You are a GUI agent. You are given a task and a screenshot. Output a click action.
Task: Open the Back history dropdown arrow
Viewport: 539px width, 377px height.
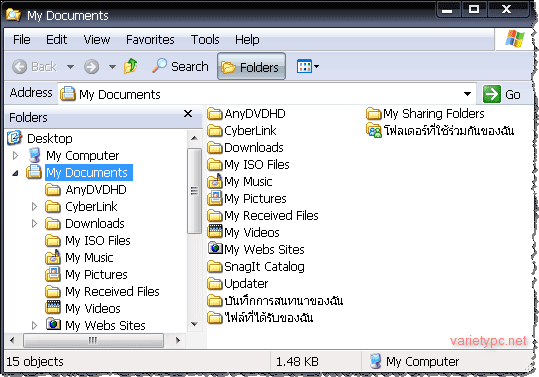point(70,67)
